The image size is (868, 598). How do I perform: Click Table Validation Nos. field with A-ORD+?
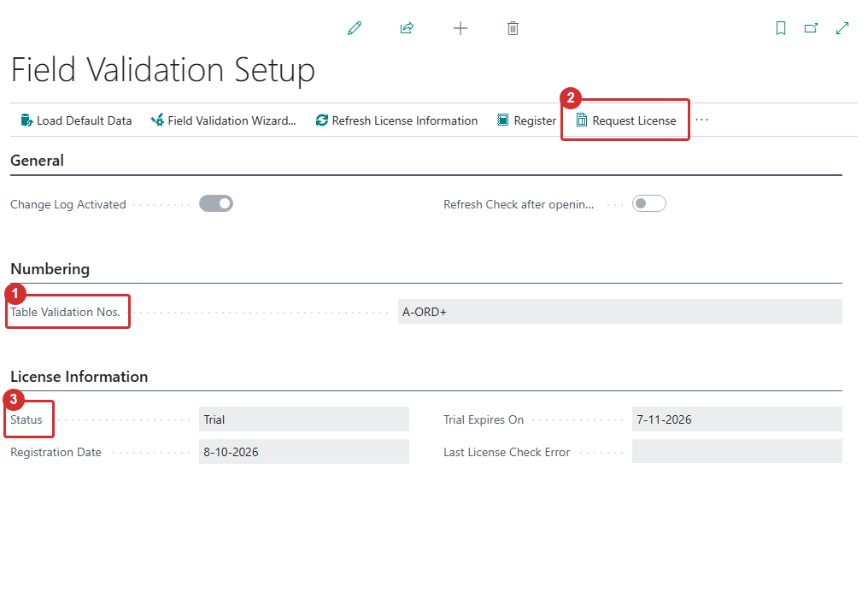(620, 312)
